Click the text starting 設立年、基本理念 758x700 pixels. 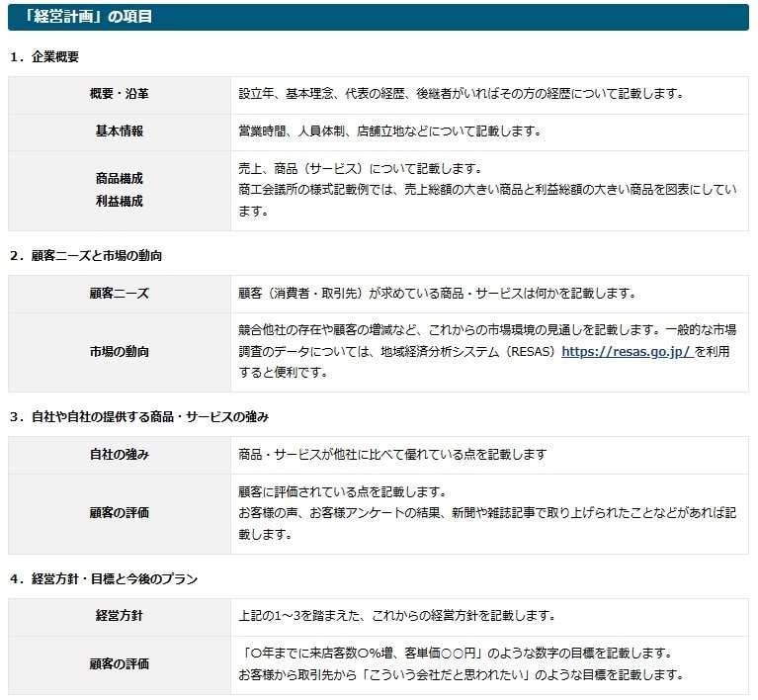tap(462, 93)
